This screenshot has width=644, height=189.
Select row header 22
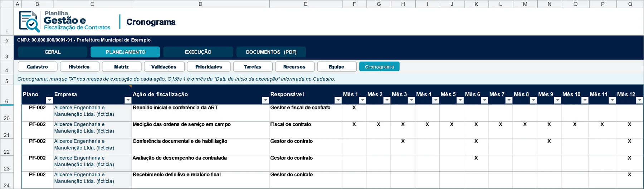[x=7, y=146]
